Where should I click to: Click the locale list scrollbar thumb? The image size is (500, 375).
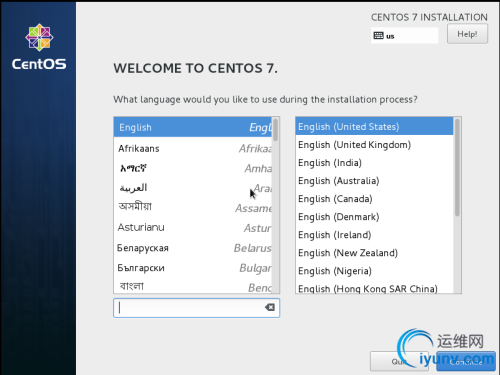457,167
